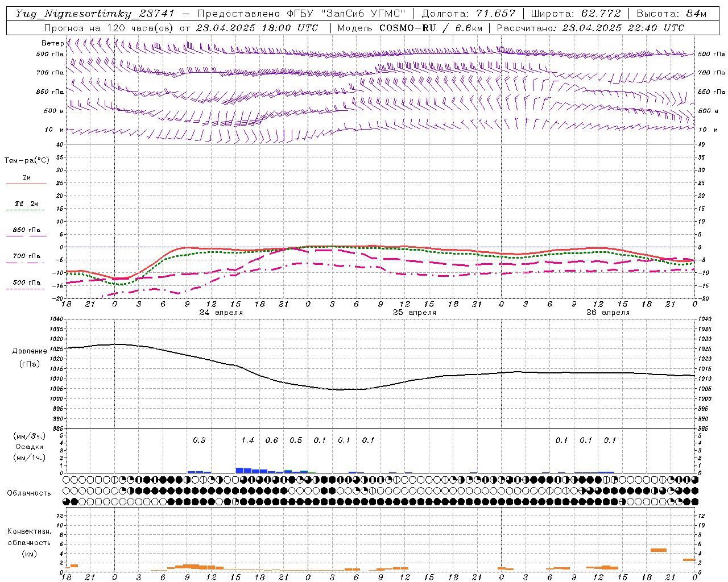The width and height of the screenshot is (728, 582).
Task: Click the '24 апреля' date label
Action: [x=221, y=313]
